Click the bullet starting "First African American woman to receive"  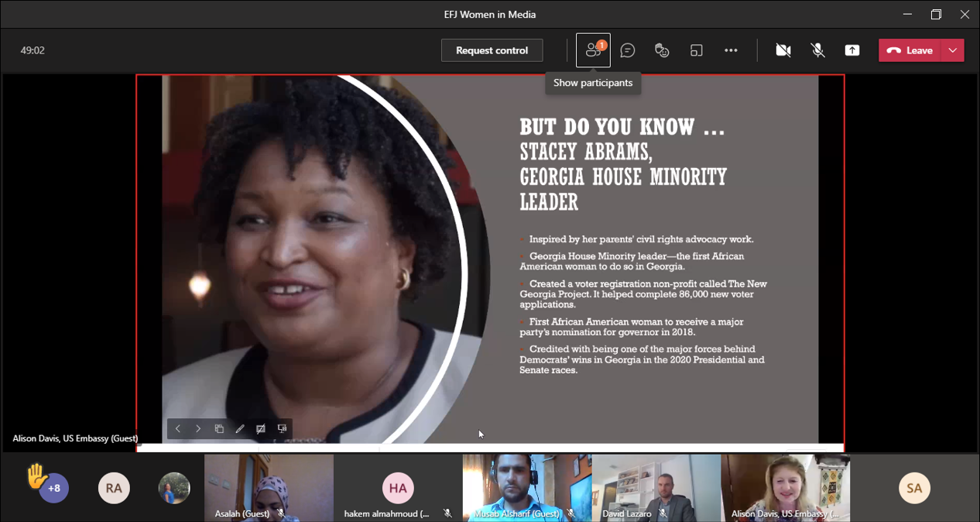pyautogui.click(x=632, y=327)
